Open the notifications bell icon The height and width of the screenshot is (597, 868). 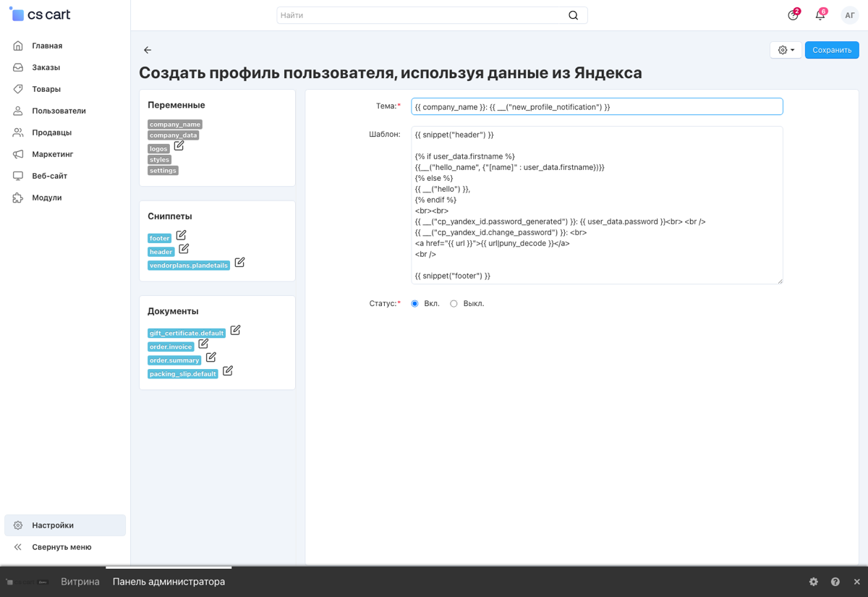pyautogui.click(x=821, y=14)
